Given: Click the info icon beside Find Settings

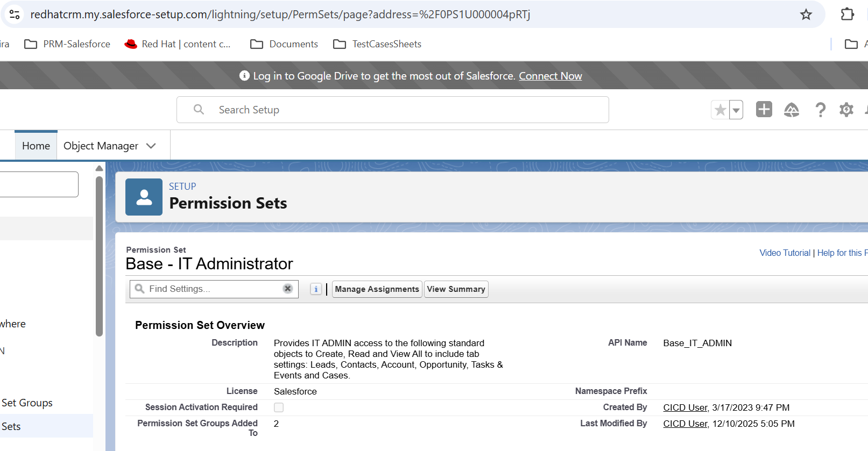Looking at the screenshot, I should click(x=316, y=289).
